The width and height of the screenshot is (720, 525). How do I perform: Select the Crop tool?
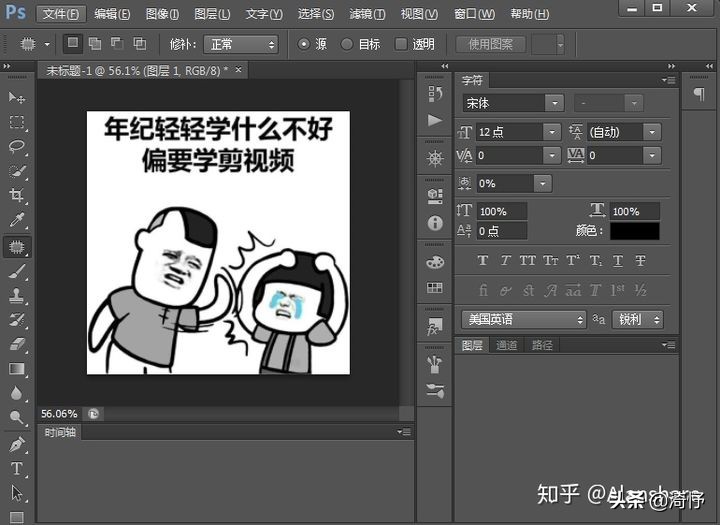coord(17,196)
